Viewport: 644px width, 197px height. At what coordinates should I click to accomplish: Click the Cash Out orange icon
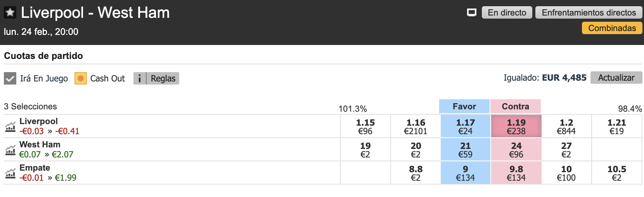tap(80, 78)
